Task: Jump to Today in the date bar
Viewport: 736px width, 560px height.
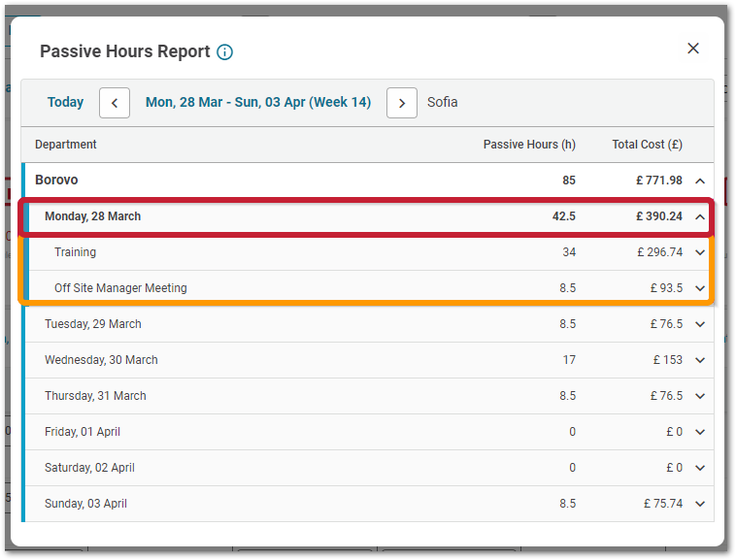Action: point(65,102)
